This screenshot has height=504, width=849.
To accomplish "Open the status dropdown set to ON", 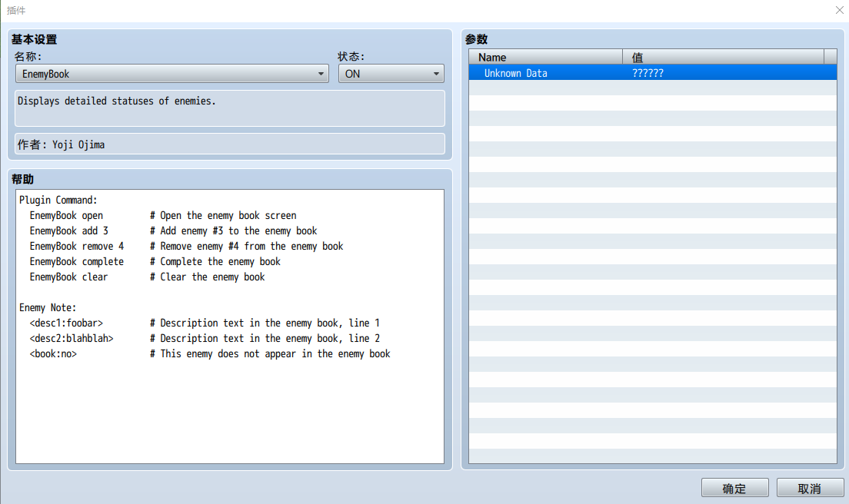I will click(x=391, y=74).
